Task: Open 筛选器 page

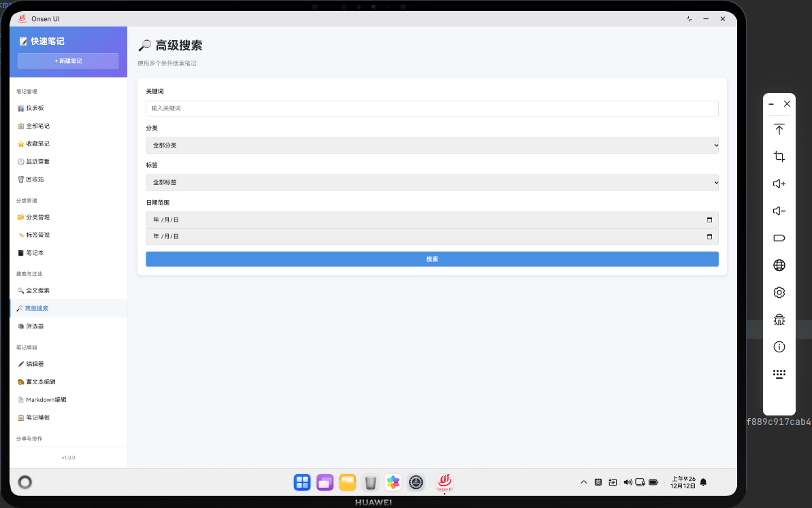Action: (x=68, y=326)
